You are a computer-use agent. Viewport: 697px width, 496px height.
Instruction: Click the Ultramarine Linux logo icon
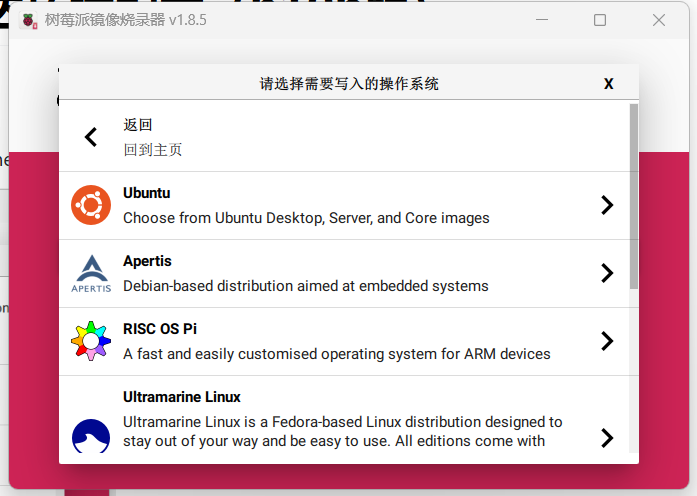coord(91,436)
